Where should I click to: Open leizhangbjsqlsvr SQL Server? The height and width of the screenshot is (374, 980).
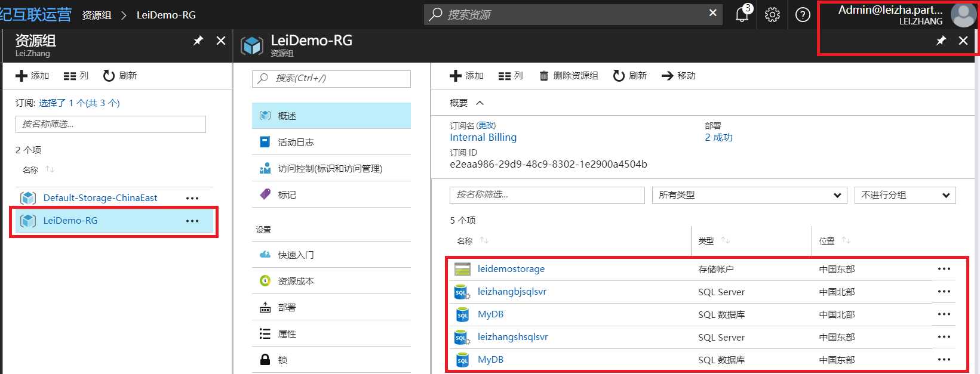(512, 292)
